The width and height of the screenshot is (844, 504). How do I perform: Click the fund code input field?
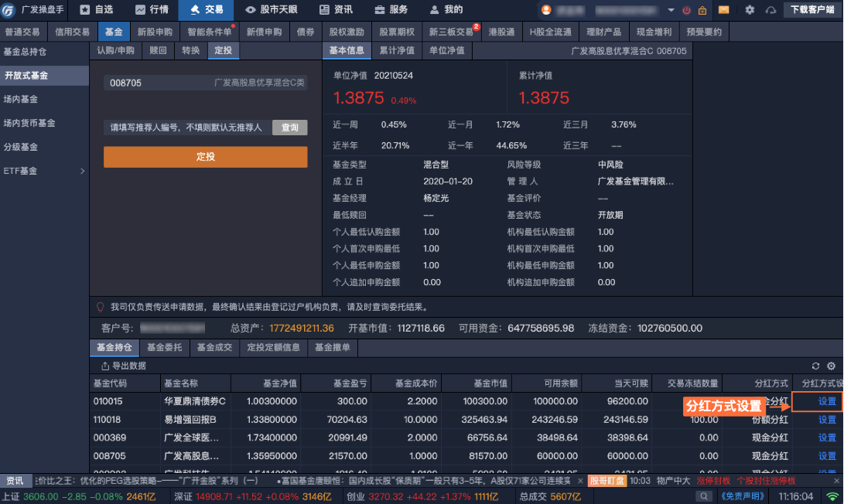pyautogui.click(x=159, y=83)
